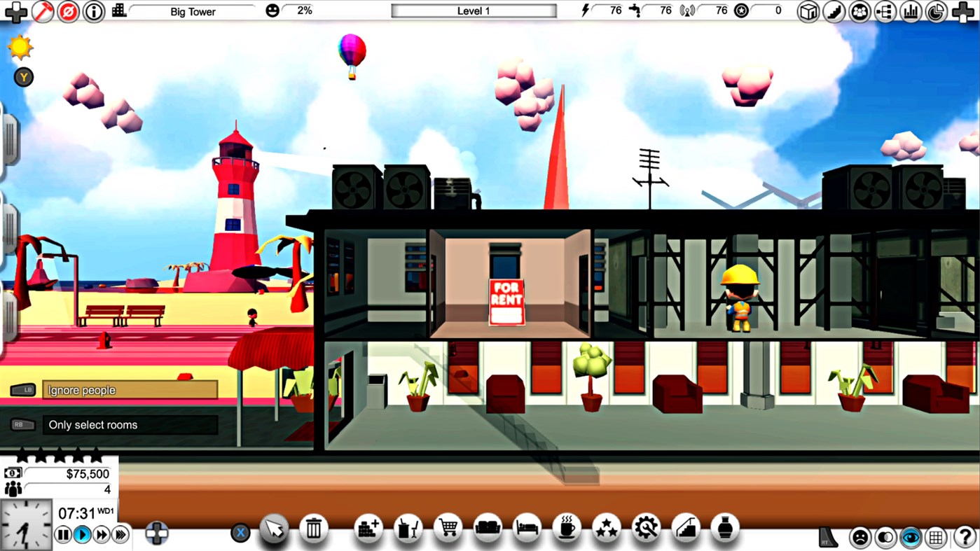980x551 pixels.
Task: Open the stars entertainment category
Action: point(607,529)
